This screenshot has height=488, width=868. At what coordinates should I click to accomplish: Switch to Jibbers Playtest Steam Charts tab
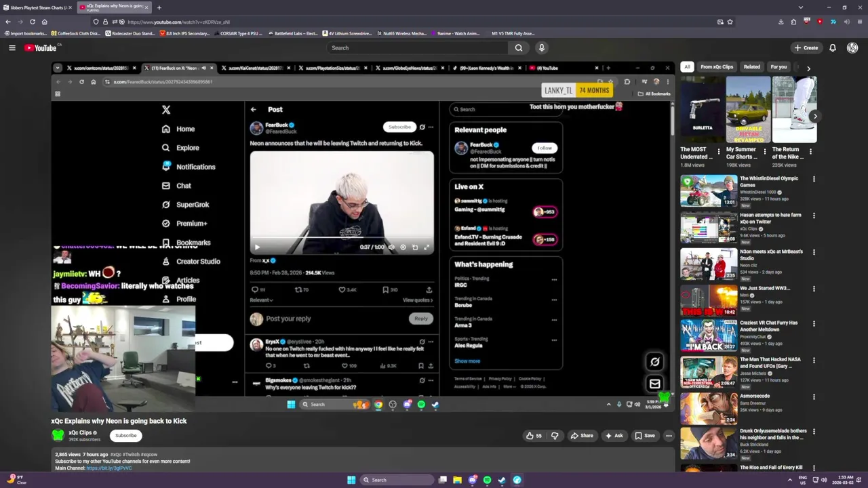tap(37, 7)
